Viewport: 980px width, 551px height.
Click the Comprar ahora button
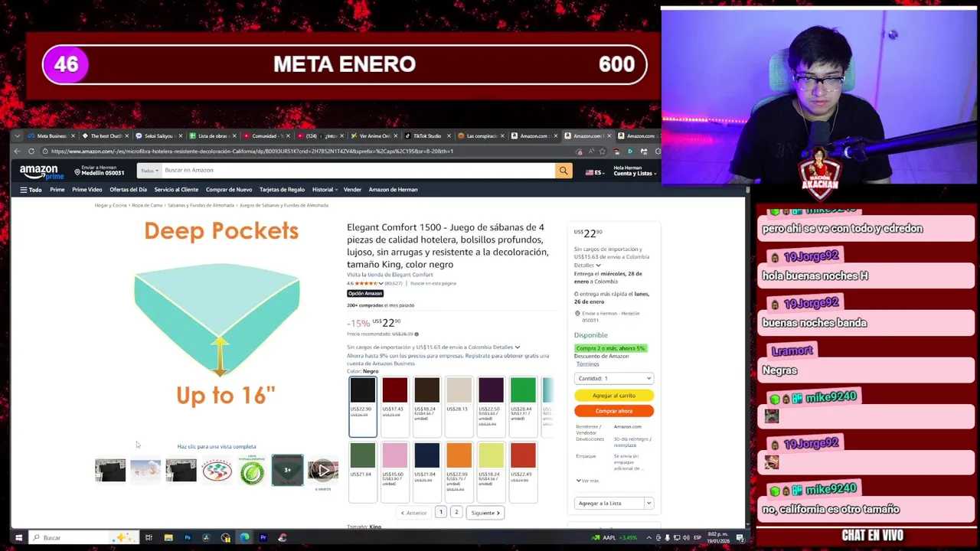click(614, 411)
